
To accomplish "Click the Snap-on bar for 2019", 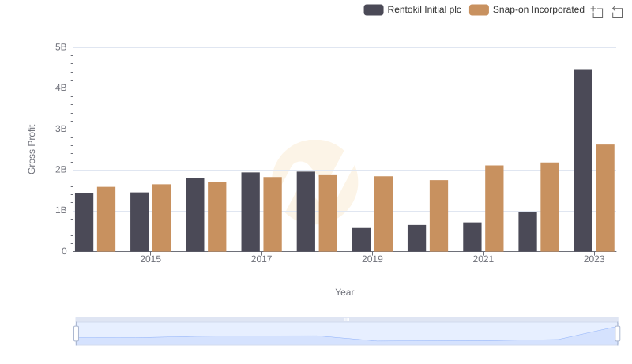I will [x=383, y=214].
